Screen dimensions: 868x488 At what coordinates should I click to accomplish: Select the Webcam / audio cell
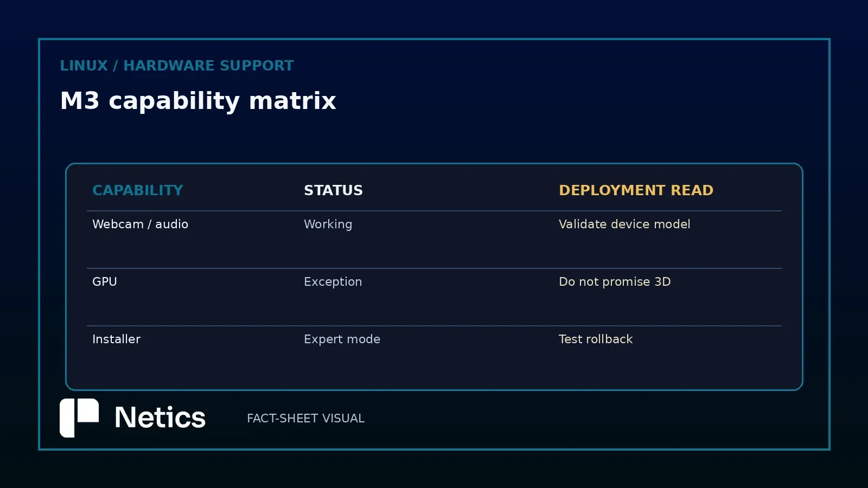(140, 224)
